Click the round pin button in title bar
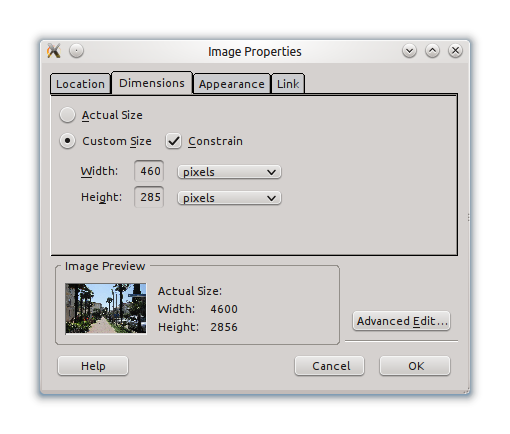Image resolution: width=510 pixels, height=434 pixels. point(76,51)
